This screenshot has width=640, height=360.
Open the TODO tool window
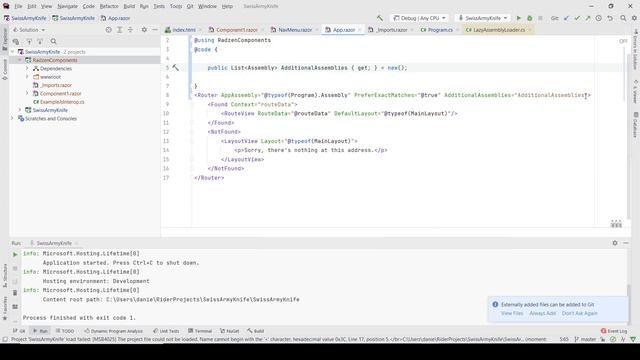(65, 331)
